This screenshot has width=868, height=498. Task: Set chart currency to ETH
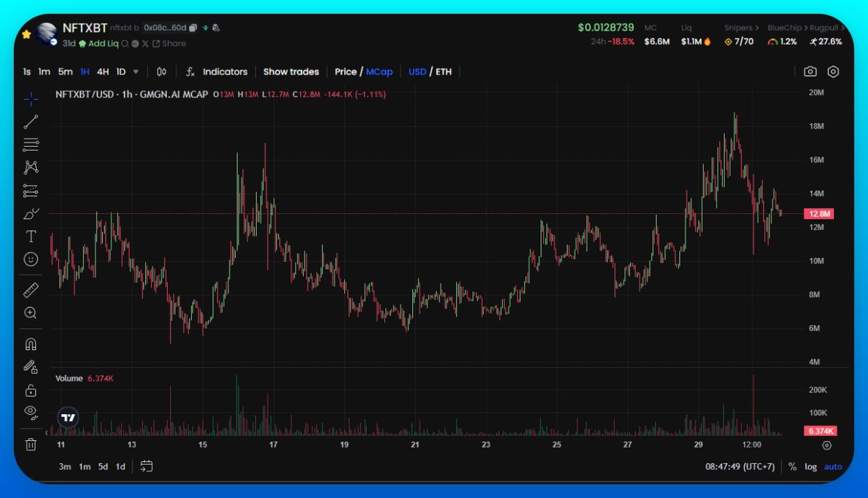point(443,72)
